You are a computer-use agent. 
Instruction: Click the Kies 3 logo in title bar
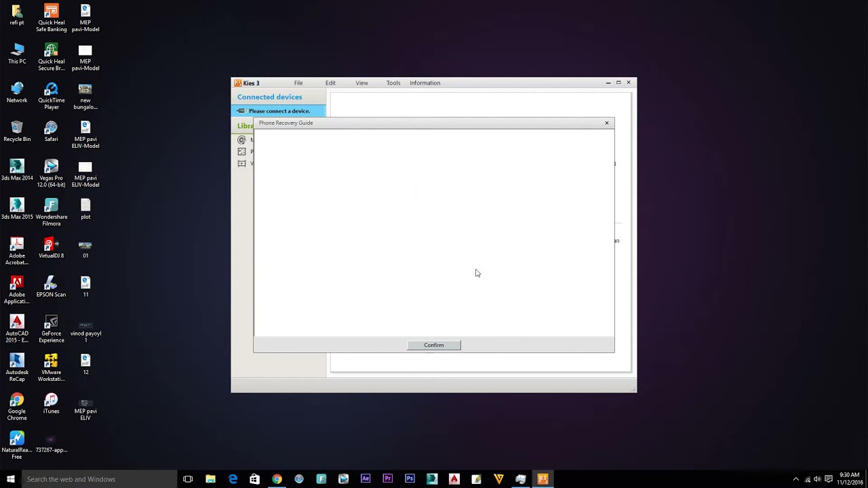238,83
